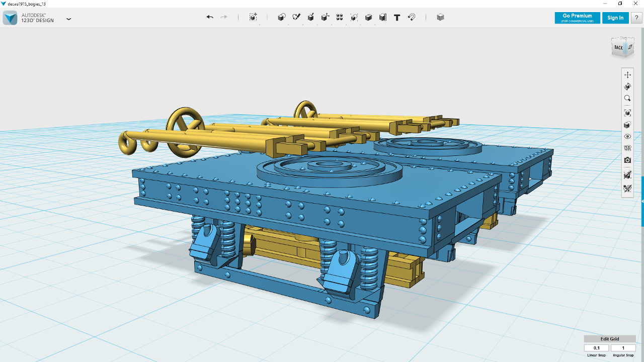Undo the last action
This screenshot has height=362, width=644.
[x=210, y=17]
